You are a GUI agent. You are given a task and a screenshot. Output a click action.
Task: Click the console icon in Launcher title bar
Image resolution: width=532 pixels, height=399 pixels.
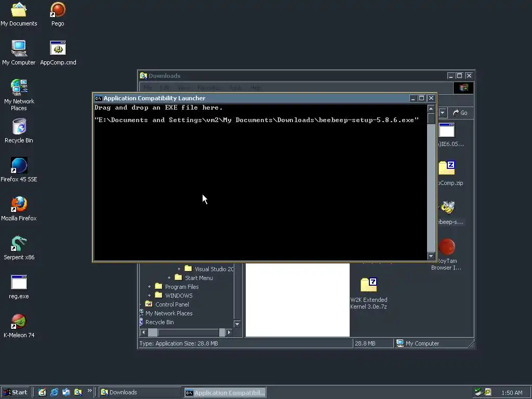point(98,98)
